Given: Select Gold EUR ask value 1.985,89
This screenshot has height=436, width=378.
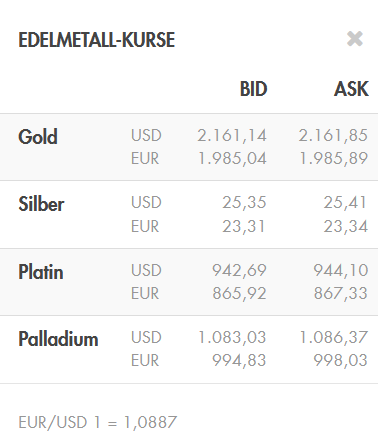Looking at the screenshot, I should 334,158.
